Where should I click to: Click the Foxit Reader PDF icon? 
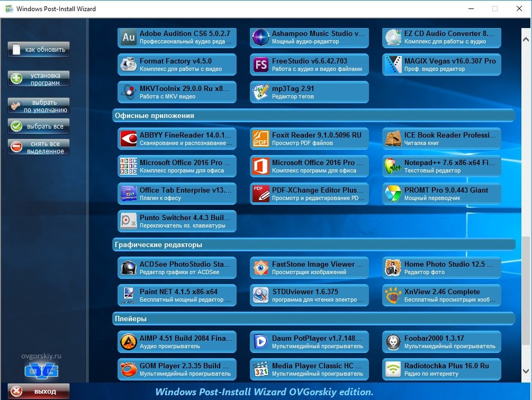point(261,139)
